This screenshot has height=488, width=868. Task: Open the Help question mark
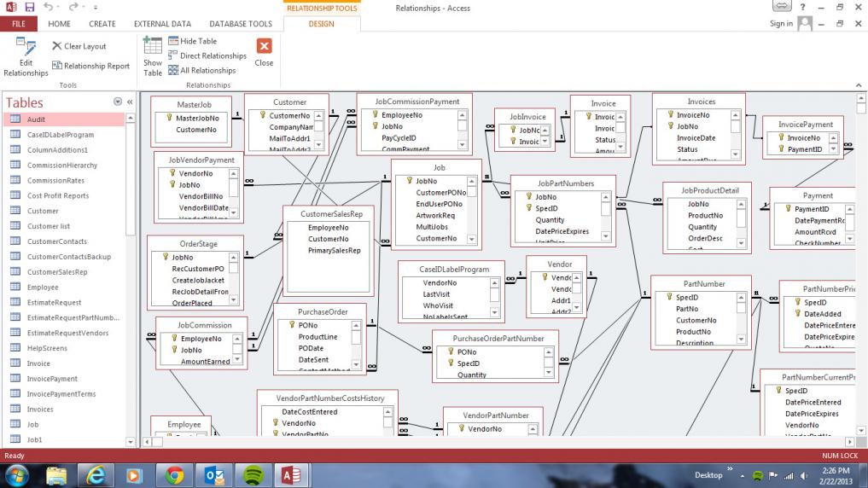pyautogui.click(x=802, y=7)
